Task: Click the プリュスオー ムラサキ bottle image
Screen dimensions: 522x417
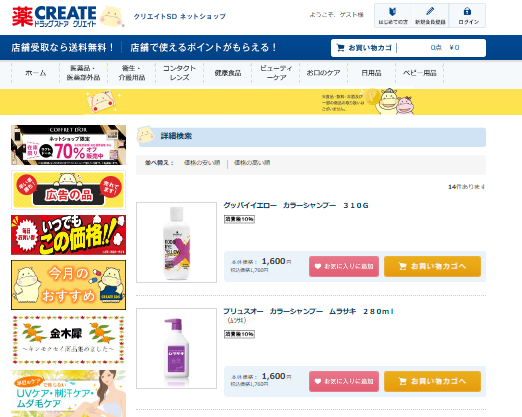Action: pos(176,348)
